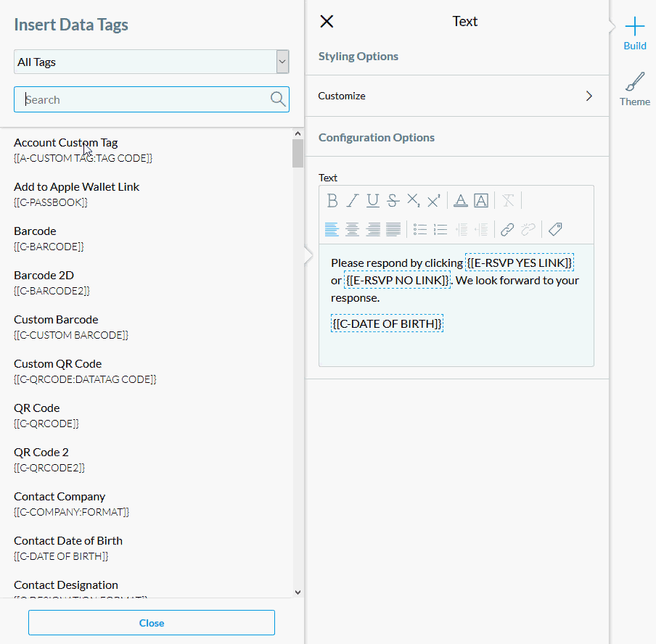Underline the selected text

point(372,201)
